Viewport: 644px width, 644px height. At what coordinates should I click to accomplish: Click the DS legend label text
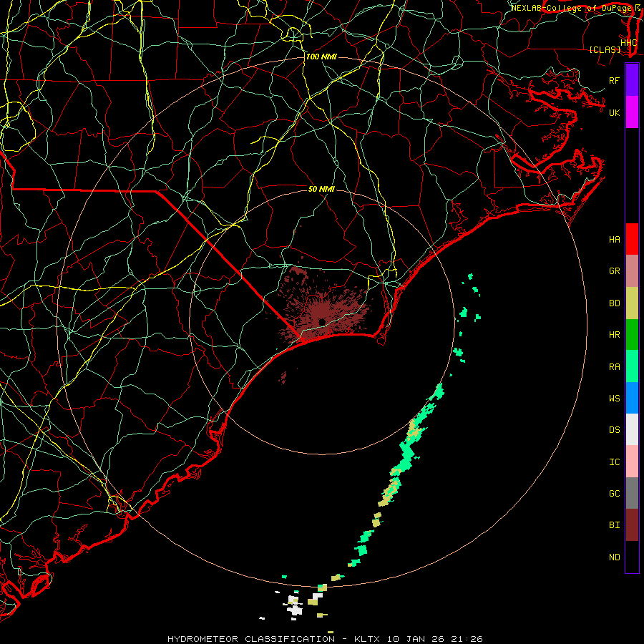pyautogui.click(x=615, y=430)
